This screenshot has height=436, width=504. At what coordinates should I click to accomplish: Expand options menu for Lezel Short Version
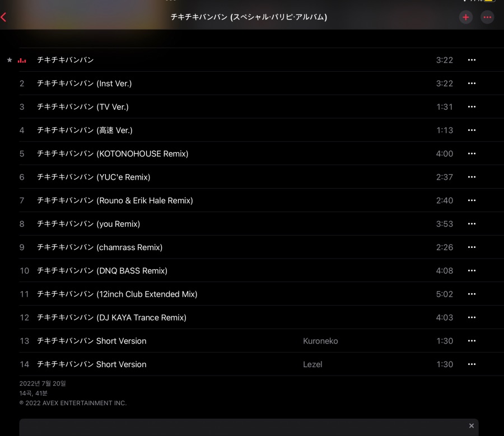[472, 364]
